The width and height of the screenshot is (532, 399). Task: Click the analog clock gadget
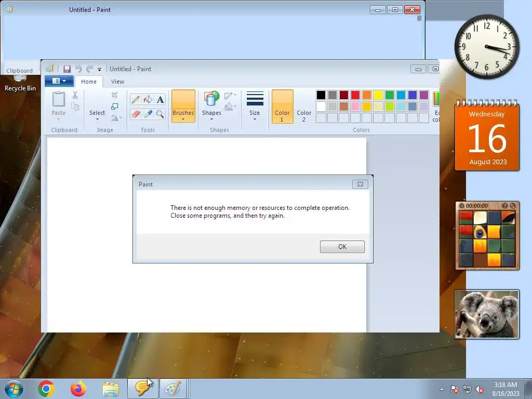click(487, 46)
